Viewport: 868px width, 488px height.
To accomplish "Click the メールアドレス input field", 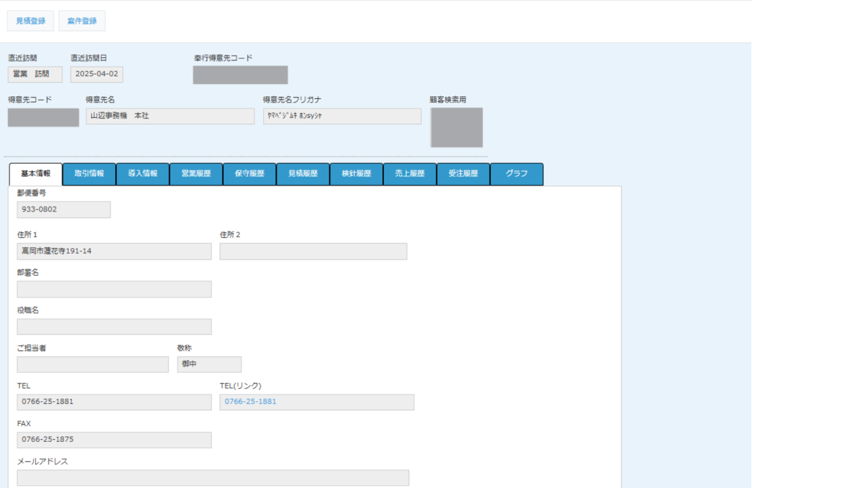I will [x=213, y=478].
